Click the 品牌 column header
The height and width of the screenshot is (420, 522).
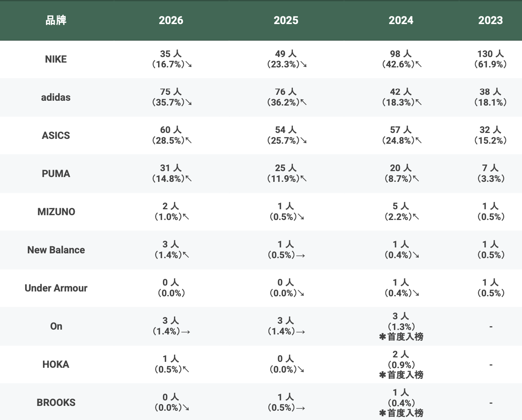click(56, 20)
